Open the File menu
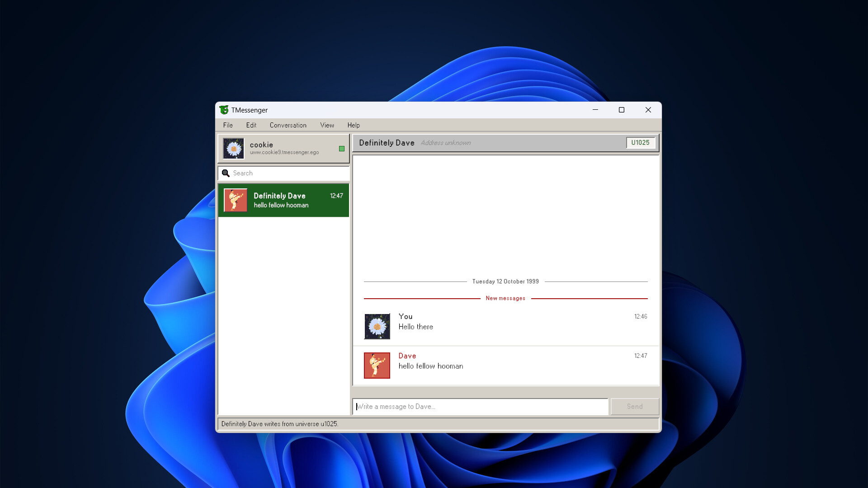This screenshot has height=488, width=868. pos(228,125)
